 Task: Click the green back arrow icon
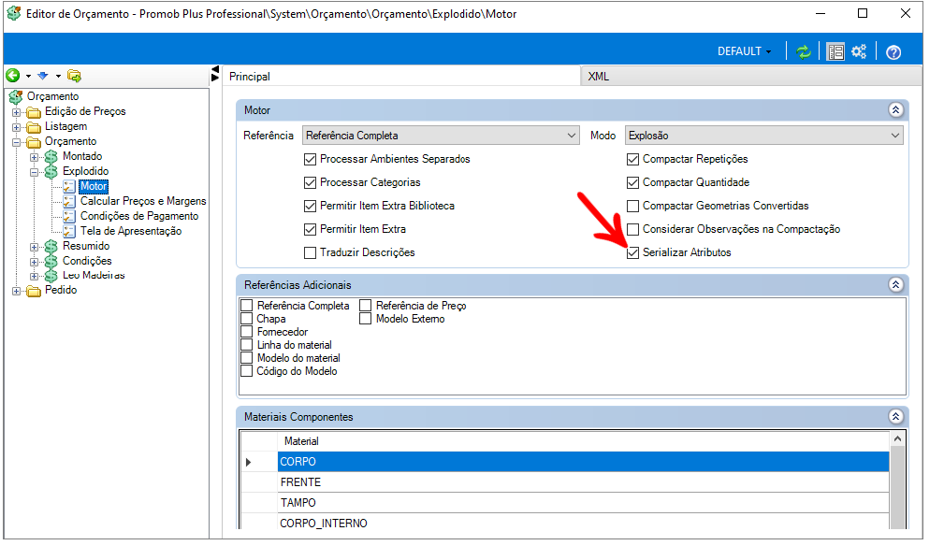pos(13,75)
